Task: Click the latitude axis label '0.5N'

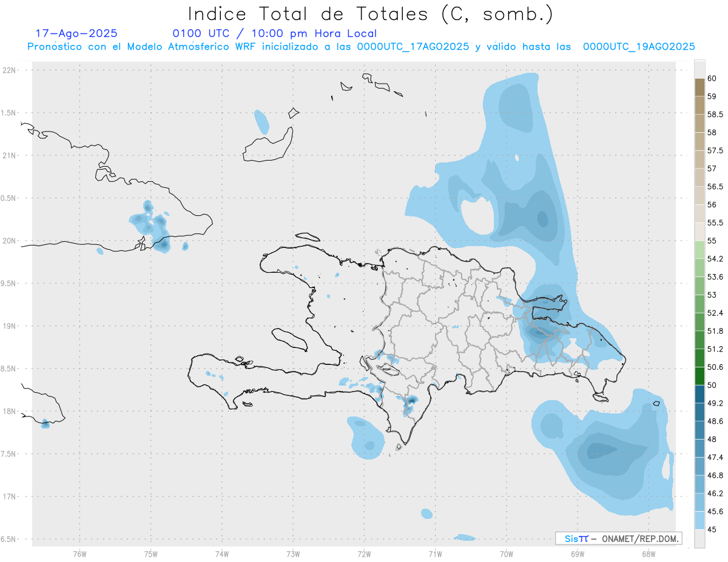Action: click(9, 198)
